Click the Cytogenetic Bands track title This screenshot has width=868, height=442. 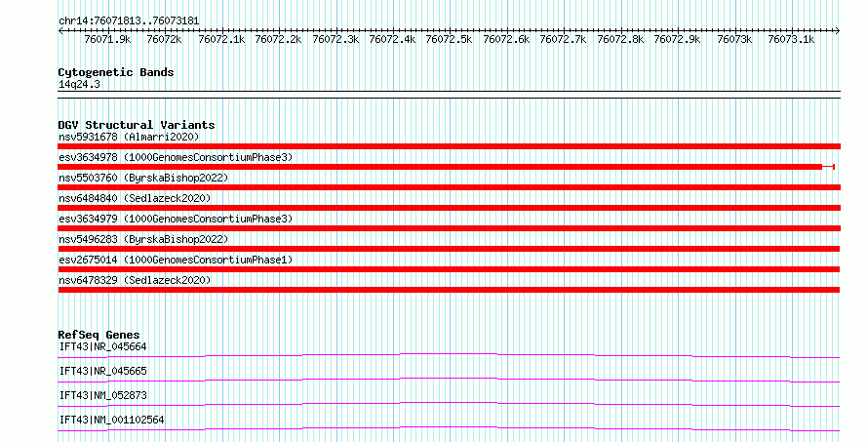pos(116,72)
